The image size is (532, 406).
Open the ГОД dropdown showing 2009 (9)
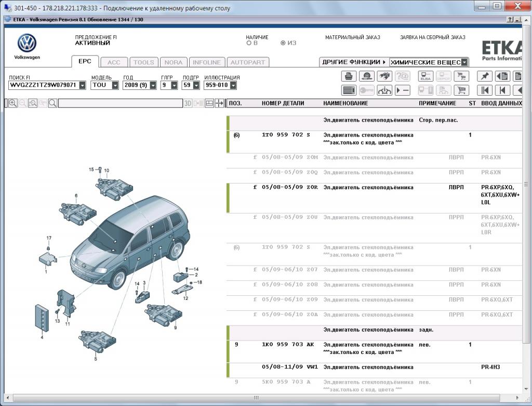pyautogui.click(x=153, y=85)
